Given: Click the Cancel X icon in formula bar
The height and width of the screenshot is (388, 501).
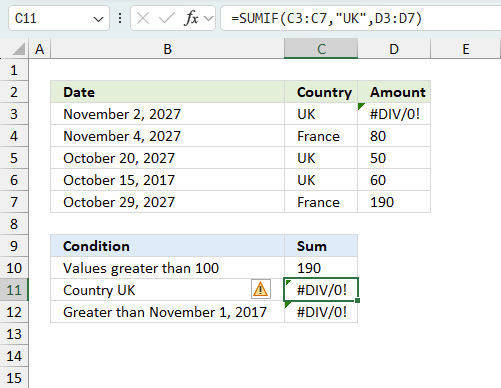Looking at the screenshot, I should pos(143,18).
